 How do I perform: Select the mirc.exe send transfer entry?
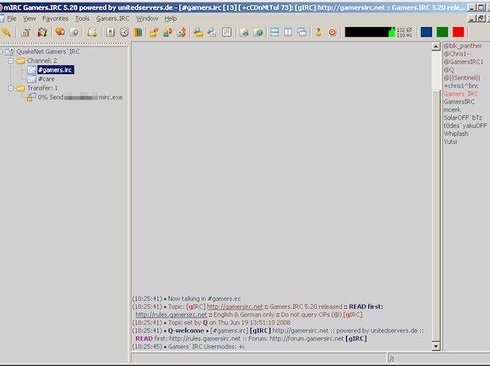[80, 97]
